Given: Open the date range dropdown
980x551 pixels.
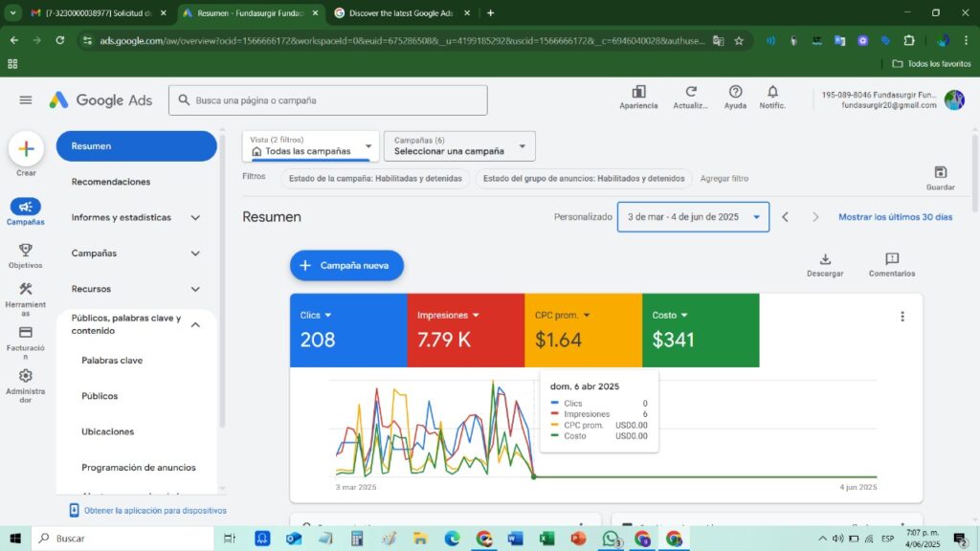Looking at the screenshot, I should [693, 217].
